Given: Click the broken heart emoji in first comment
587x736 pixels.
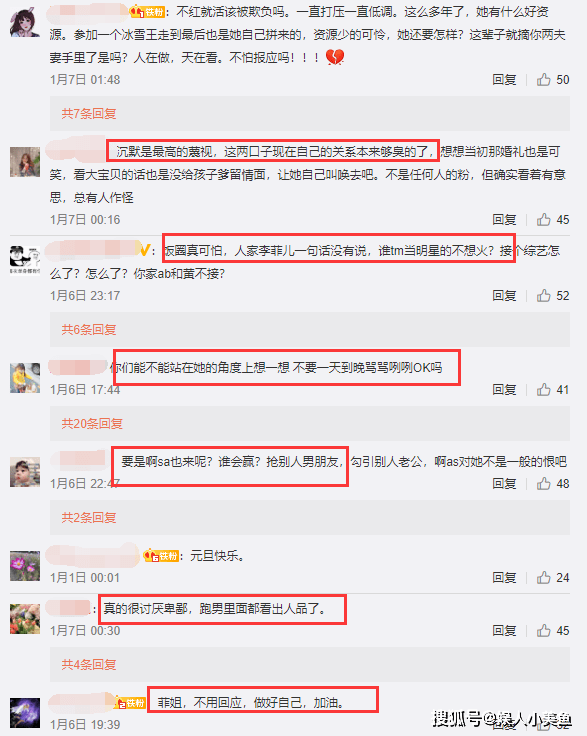Looking at the screenshot, I should [x=335, y=57].
